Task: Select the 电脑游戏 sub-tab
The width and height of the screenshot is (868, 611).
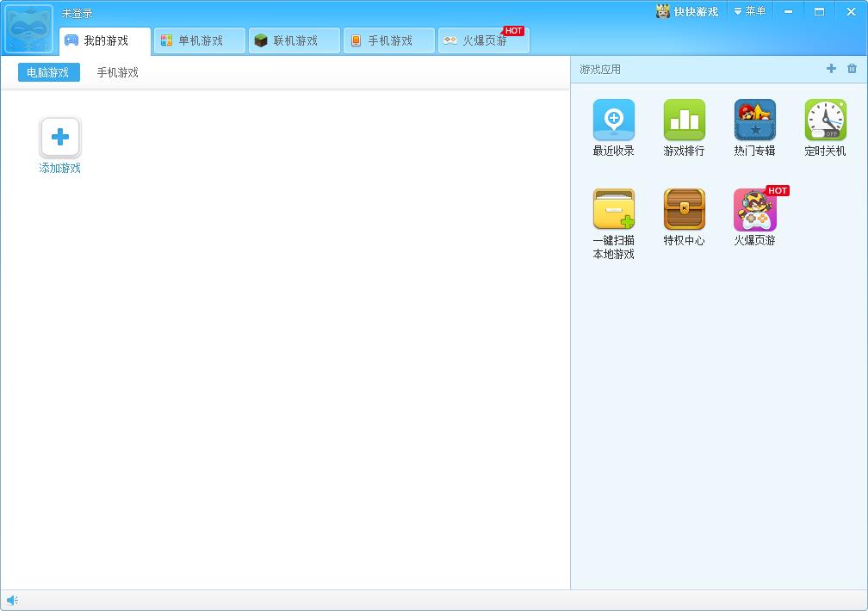Action: pos(47,72)
